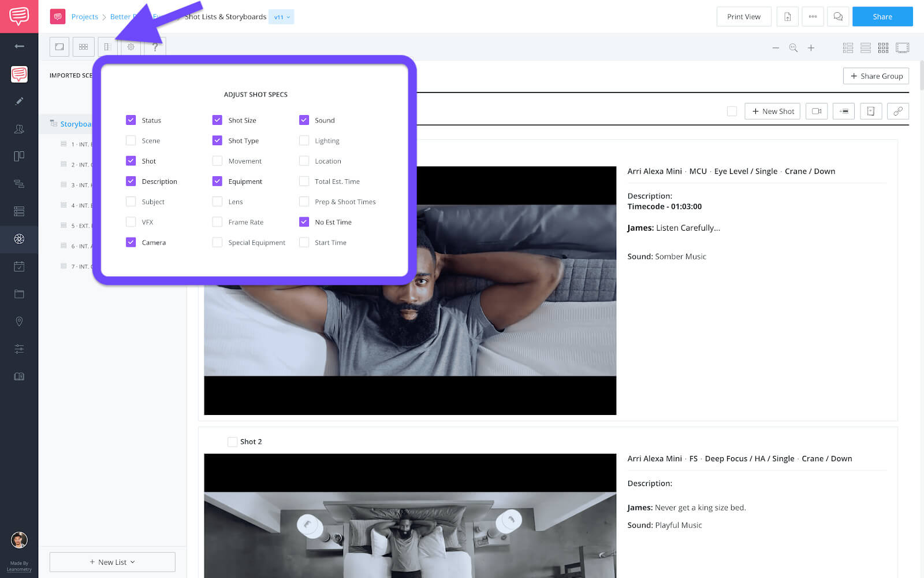Click the user avatar in sidebar

[x=19, y=540]
